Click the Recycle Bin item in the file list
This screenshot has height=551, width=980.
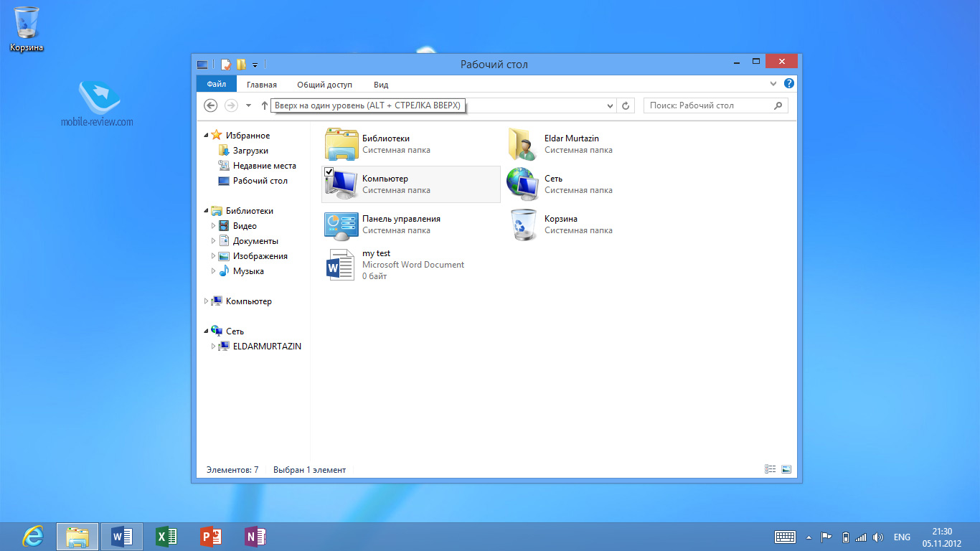522,225
